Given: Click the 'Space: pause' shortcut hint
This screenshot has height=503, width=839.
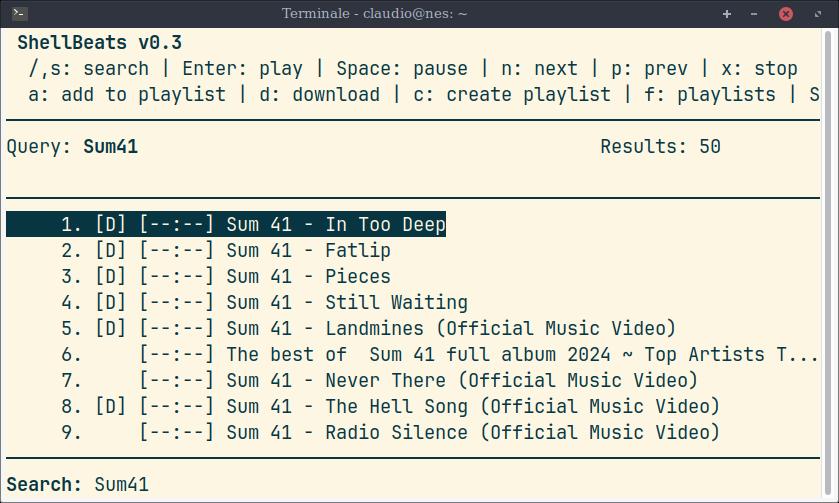Looking at the screenshot, I should [x=401, y=69].
